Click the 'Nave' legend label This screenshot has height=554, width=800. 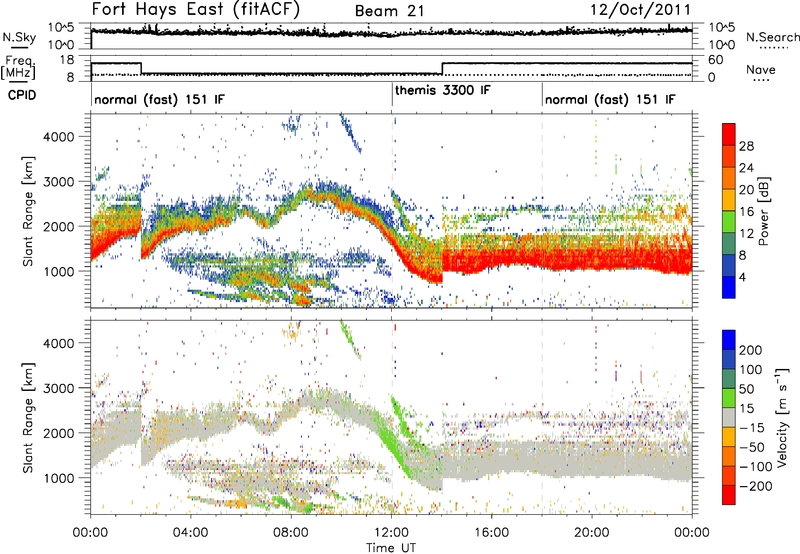(760, 69)
